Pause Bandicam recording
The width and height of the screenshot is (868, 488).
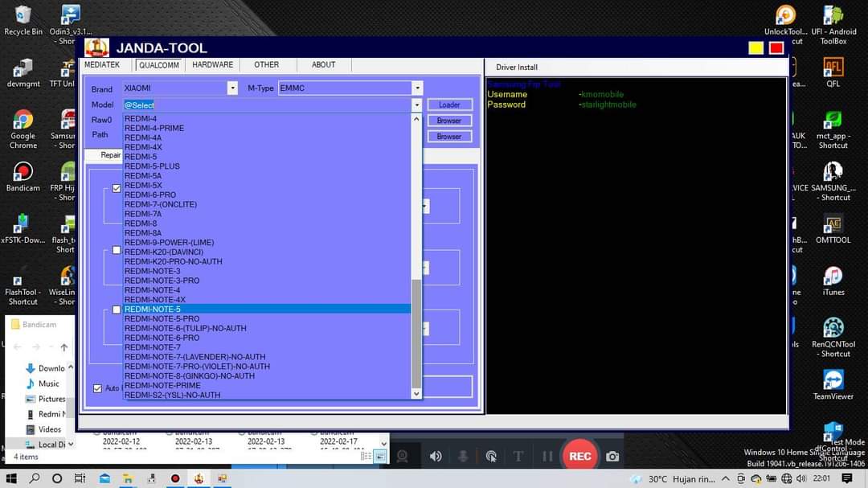(547, 457)
